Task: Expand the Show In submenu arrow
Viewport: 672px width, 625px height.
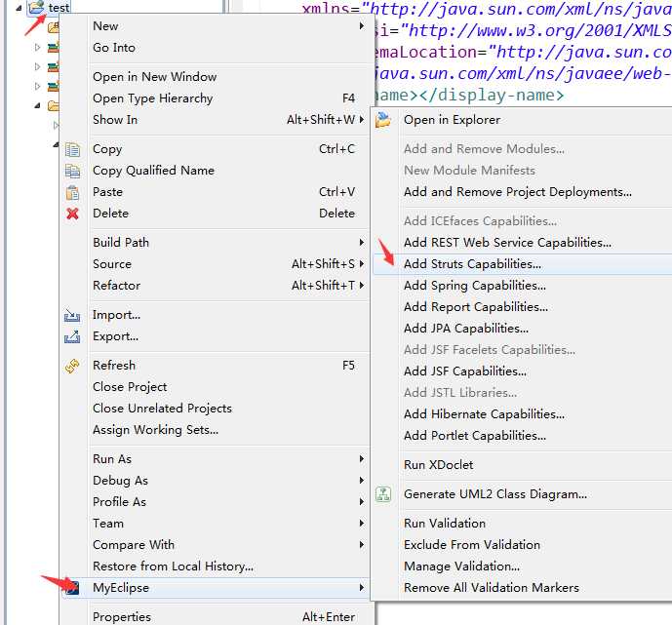Action: pos(362,120)
